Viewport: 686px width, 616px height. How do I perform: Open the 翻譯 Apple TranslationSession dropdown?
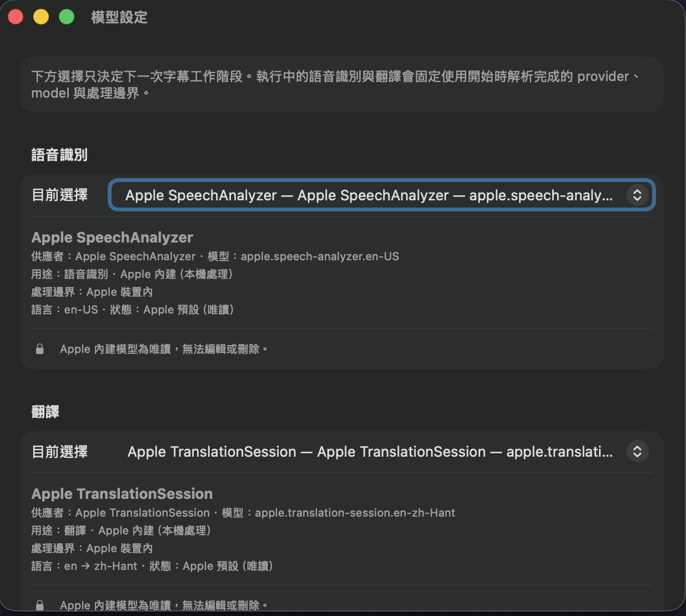[x=381, y=451]
